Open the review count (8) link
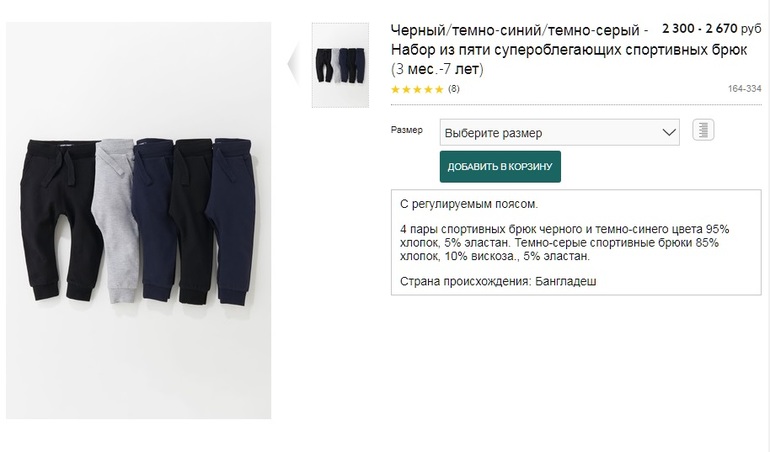770x452 pixels. click(454, 89)
